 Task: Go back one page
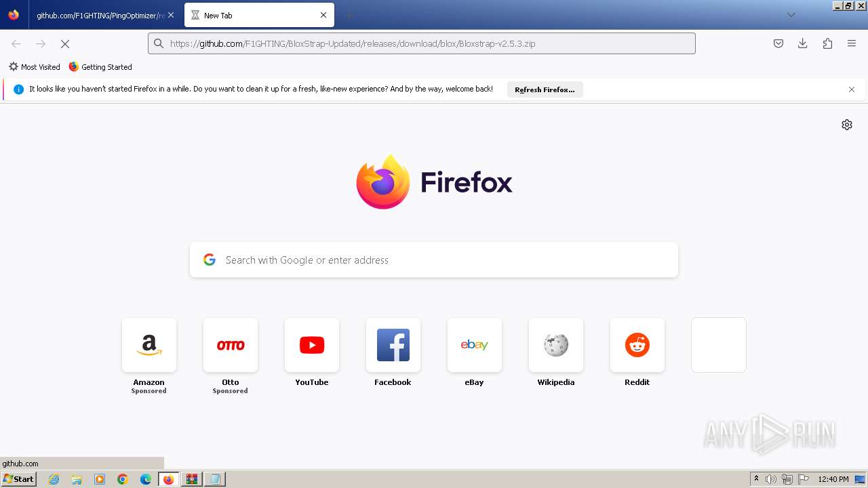(x=16, y=43)
